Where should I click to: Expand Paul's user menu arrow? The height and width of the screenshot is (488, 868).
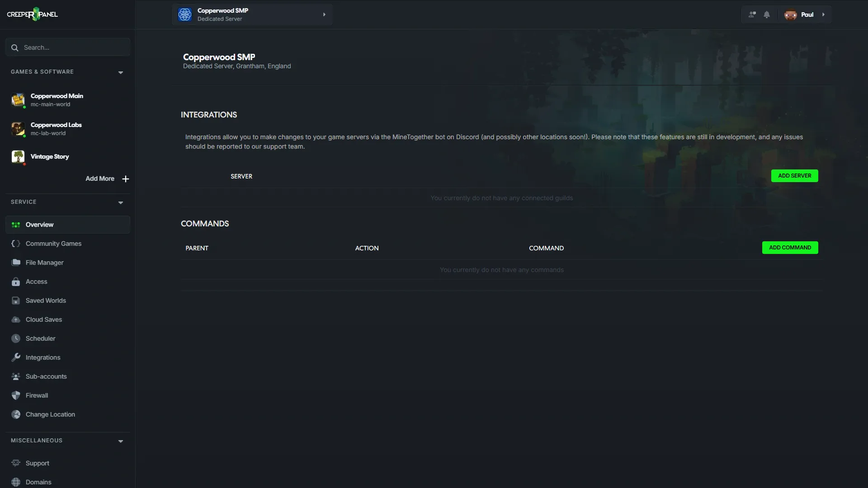pos(823,14)
